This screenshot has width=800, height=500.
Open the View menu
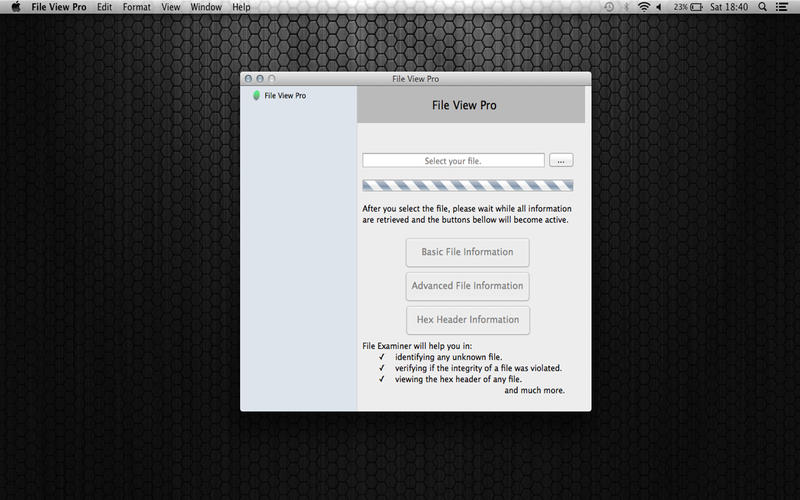coord(171,7)
